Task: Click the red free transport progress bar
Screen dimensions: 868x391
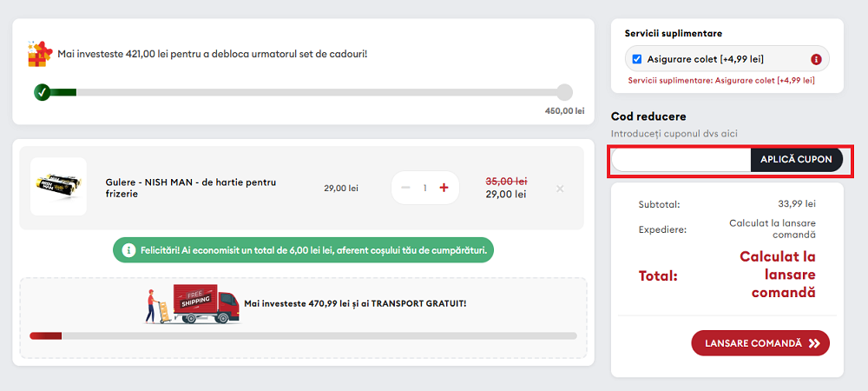Action: pyautogui.click(x=303, y=335)
